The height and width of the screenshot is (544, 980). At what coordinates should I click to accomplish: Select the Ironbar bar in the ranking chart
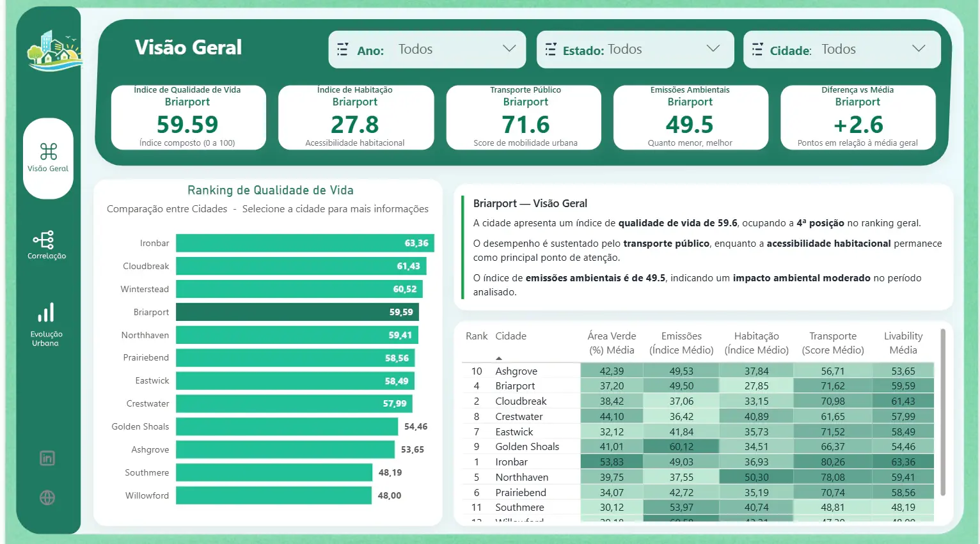305,243
